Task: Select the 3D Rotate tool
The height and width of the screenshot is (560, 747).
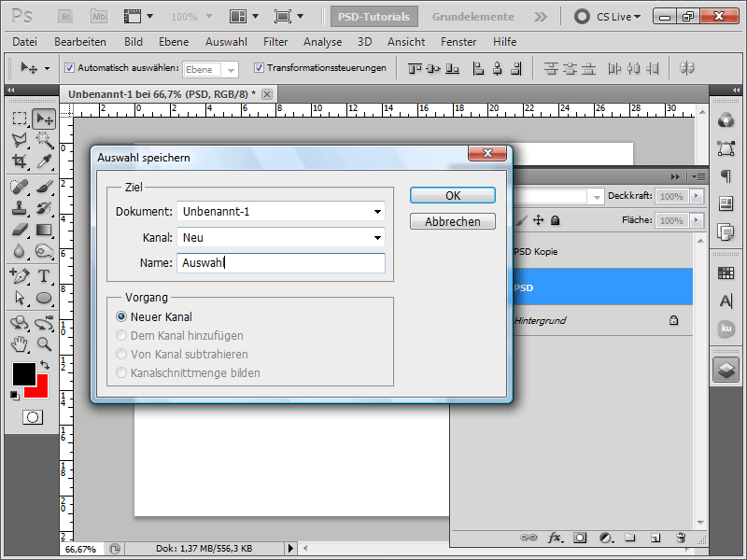Action: point(20,322)
